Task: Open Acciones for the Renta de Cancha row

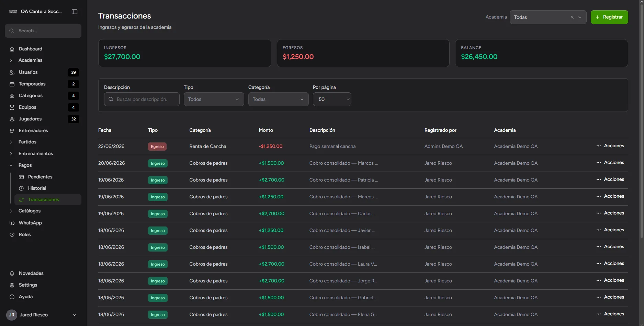Action: pyautogui.click(x=610, y=146)
